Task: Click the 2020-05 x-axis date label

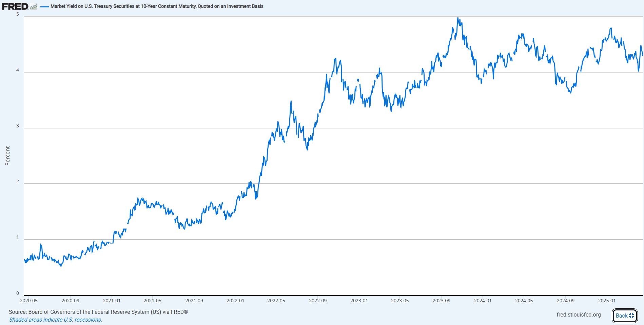Action: click(29, 301)
